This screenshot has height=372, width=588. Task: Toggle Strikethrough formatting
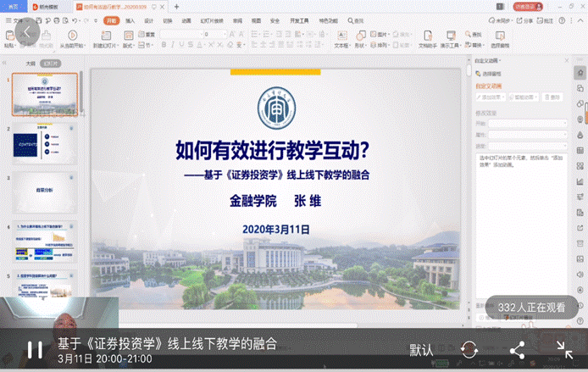tap(191, 45)
